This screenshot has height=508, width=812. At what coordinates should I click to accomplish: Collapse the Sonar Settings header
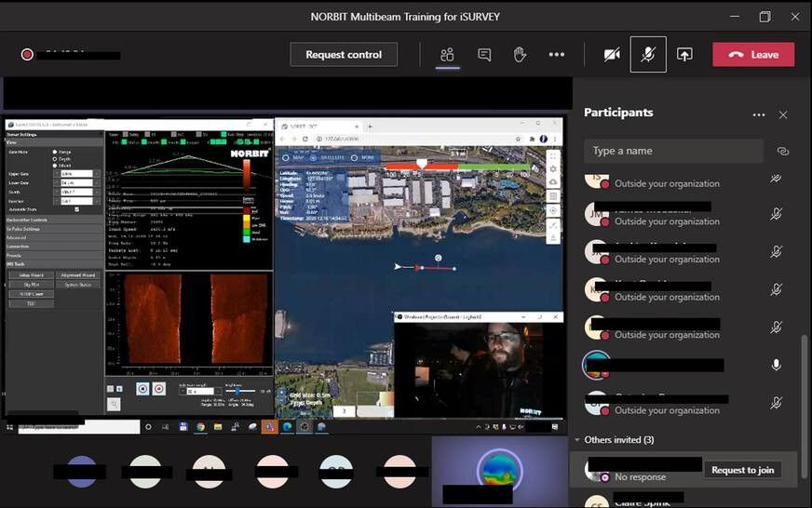pos(54,135)
